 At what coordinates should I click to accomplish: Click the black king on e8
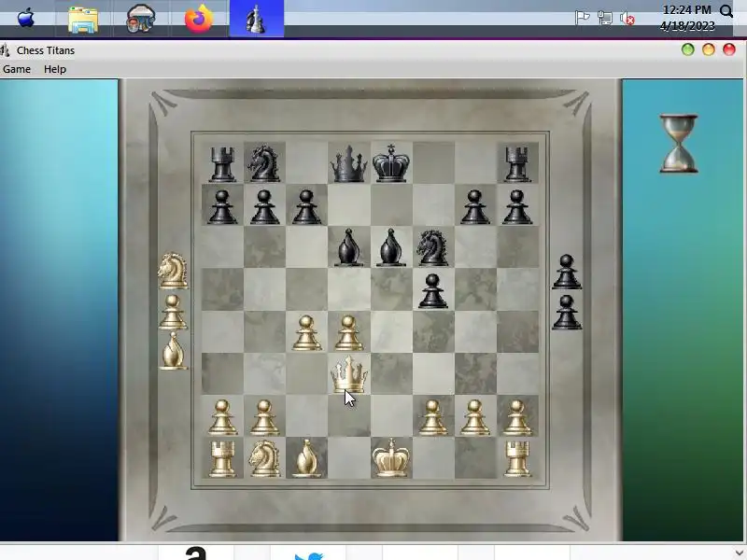point(391,162)
